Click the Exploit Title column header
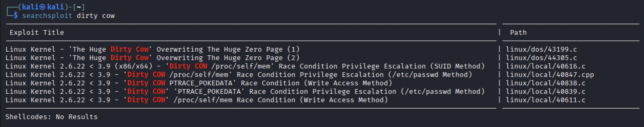The width and height of the screenshot is (644, 127). coord(37,32)
